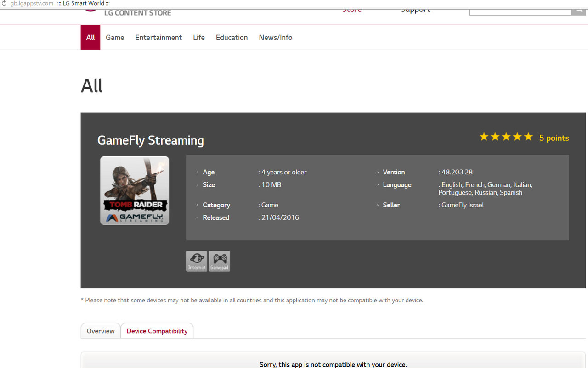Go to the Life category
The image size is (588, 368).
tap(199, 38)
